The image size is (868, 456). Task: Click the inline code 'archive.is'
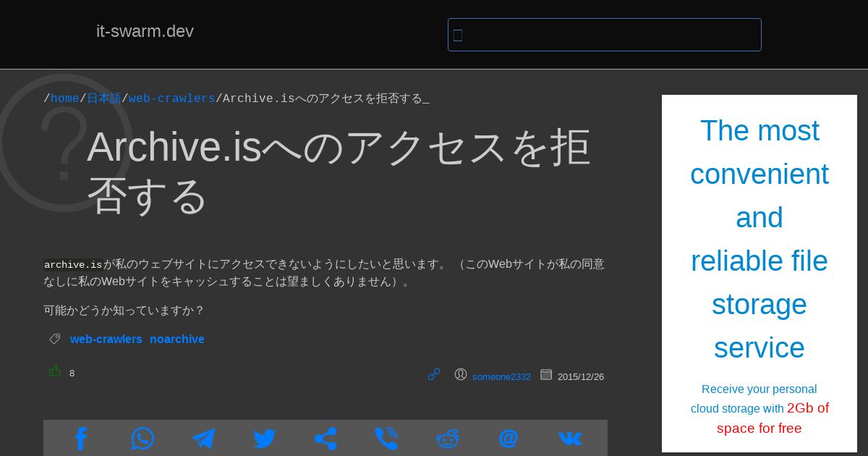(73, 265)
